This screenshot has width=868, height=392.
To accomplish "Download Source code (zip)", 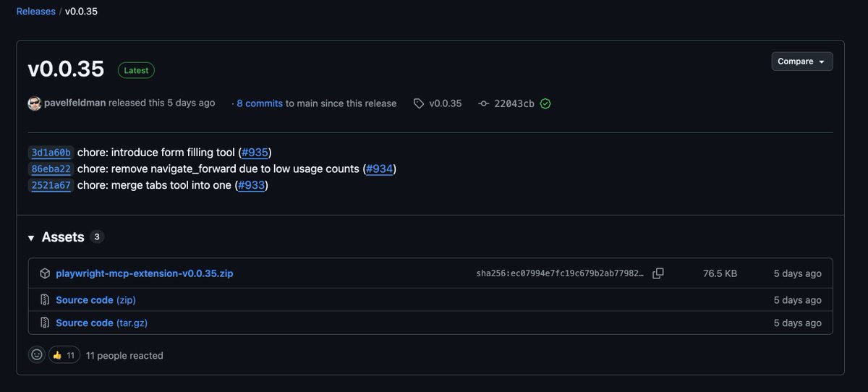I will (95, 299).
